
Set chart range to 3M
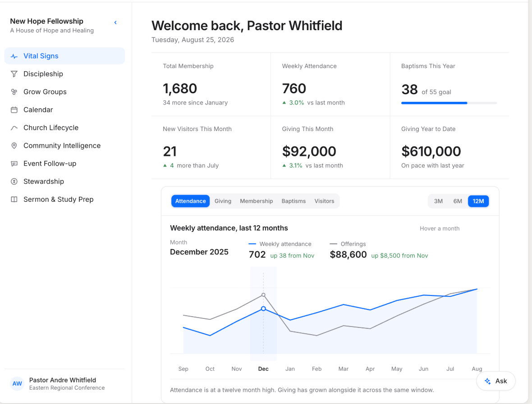pyautogui.click(x=438, y=201)
